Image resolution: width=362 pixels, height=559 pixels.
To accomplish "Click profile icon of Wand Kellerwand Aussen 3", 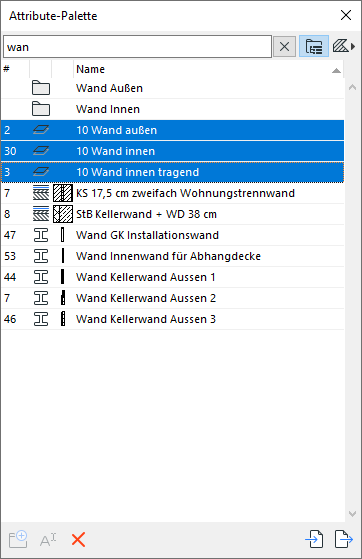I will click(x=41, y=319).
